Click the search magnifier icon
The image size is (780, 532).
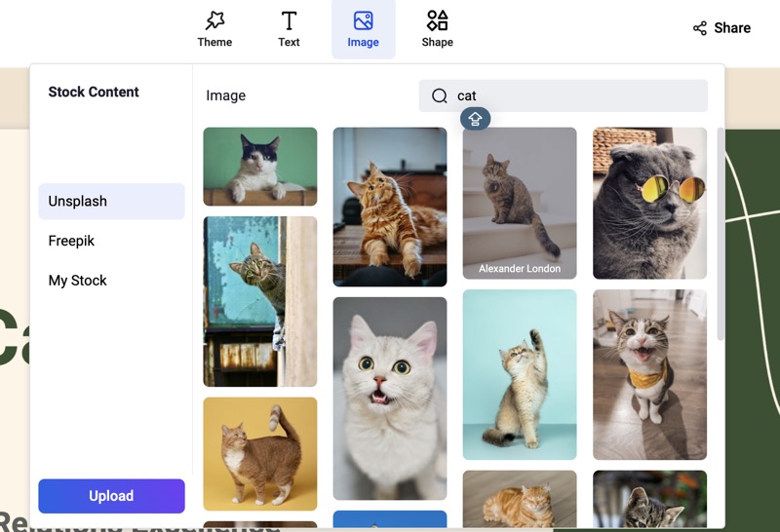[440, 95]
